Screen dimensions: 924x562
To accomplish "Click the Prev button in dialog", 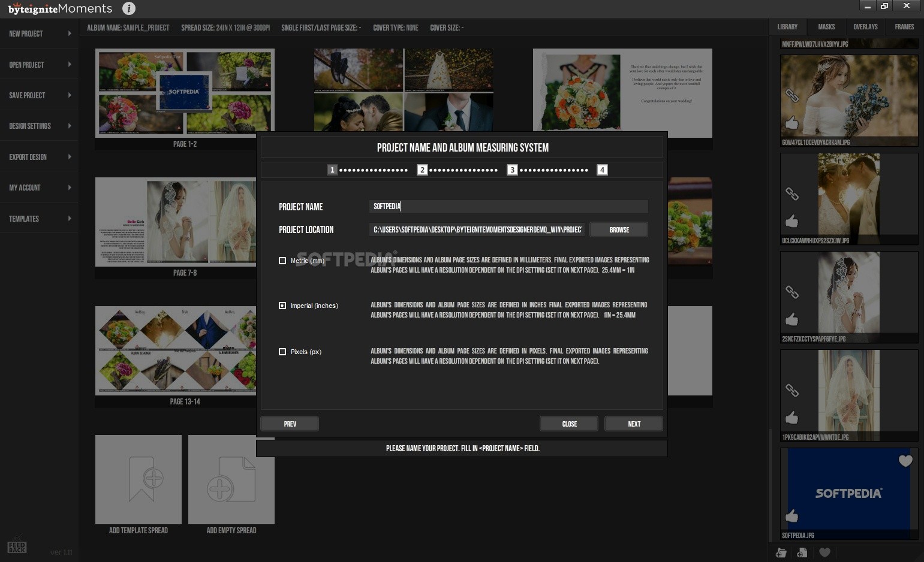I will click(x=290, y=424).
